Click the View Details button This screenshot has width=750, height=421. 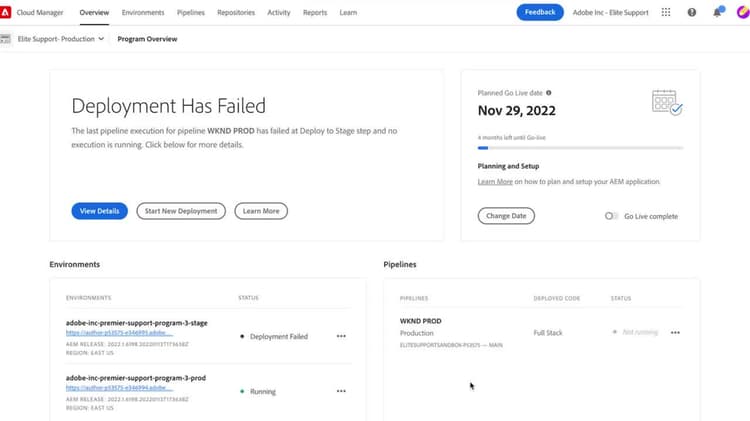(99, 211)
